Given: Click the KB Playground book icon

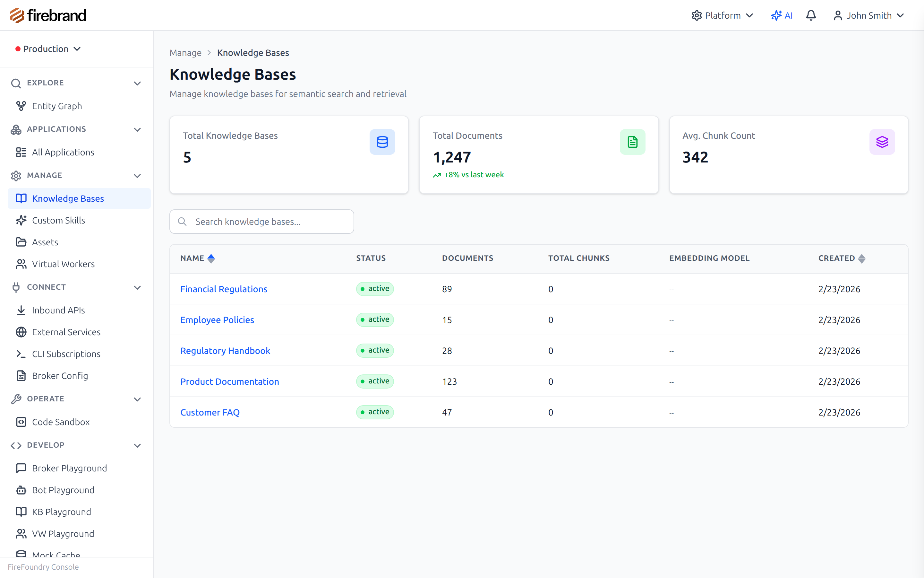Looking at the screenshot, I should coord(21,512).
